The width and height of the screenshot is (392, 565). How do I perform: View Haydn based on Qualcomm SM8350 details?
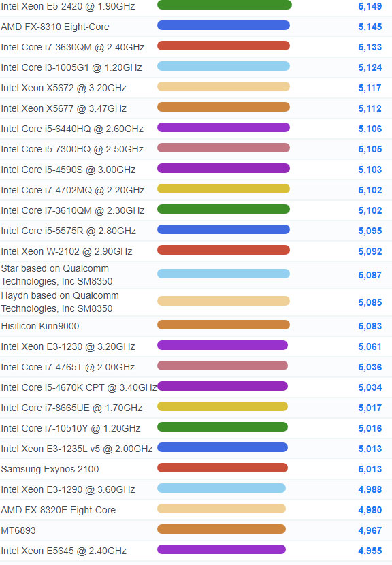click(60, 302)
